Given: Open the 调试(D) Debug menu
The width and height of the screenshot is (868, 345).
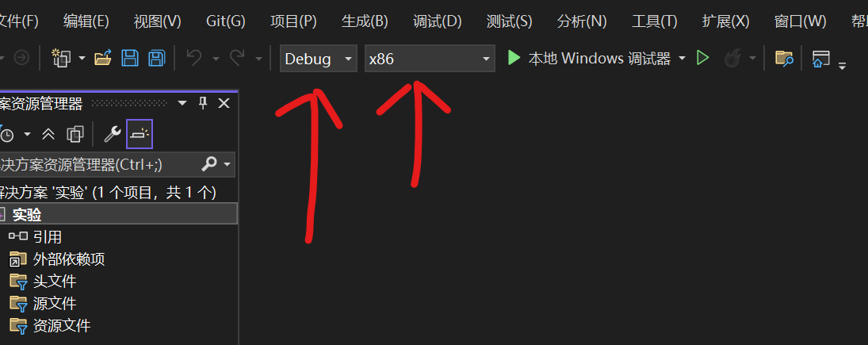Looking at the screenshot, I should point(438,21).
